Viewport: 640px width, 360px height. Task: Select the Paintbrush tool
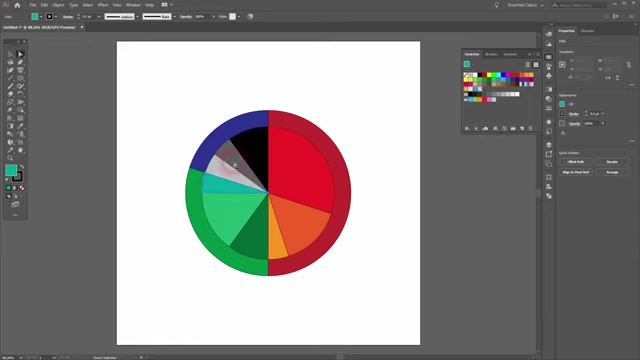pos(10,86)
